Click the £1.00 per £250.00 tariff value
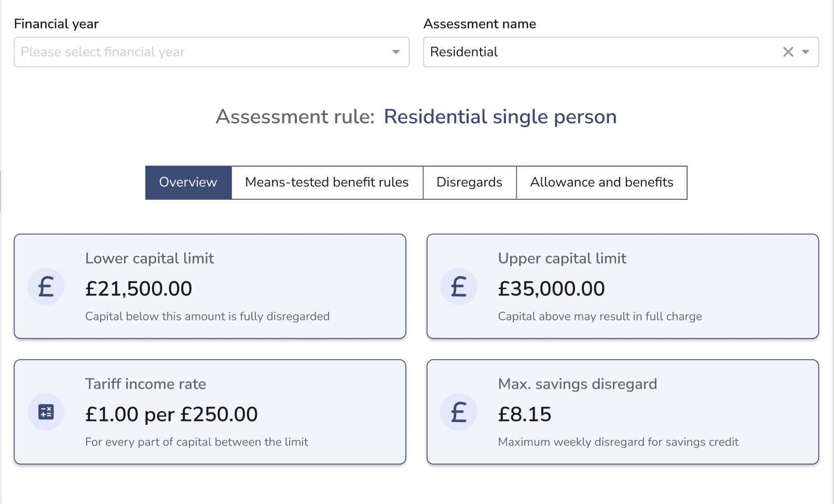 [x=171, y=414]
